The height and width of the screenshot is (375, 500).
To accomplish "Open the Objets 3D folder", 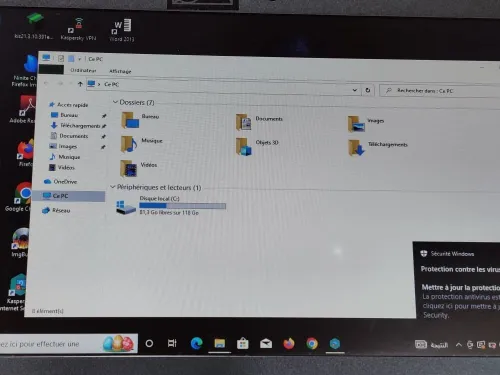I will [x=257, y=147].
